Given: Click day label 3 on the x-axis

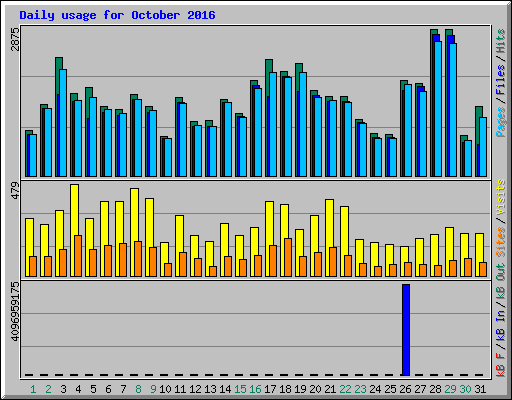Looking at the screenshot, I should click(x=63, y=389).
